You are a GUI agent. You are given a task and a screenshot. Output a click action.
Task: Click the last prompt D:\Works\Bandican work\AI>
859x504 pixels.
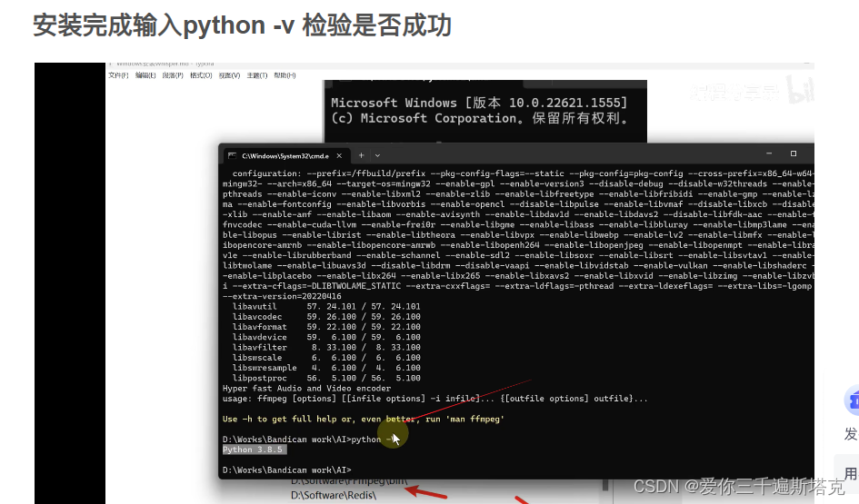[286, 470]
